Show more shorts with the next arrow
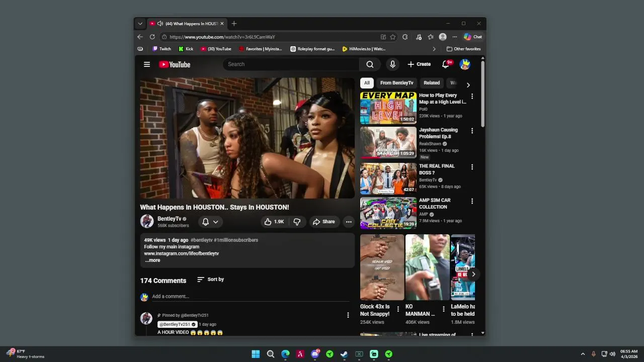 [473, 274]
